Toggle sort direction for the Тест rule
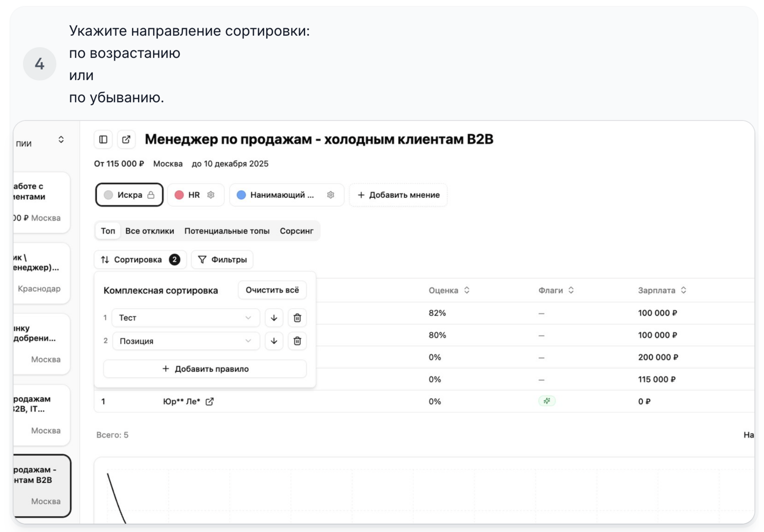Image resolution: width=764 pixels, height=532 pixels. 274,318
